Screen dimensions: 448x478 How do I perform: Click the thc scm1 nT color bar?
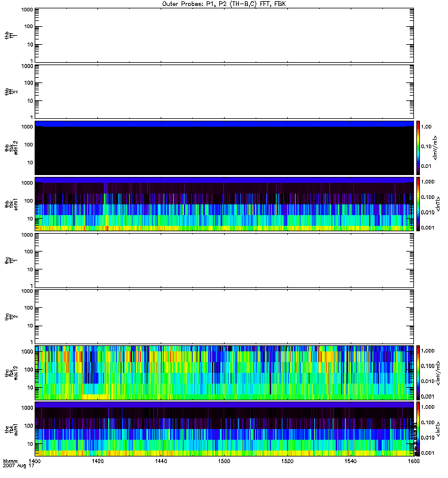point(419,428)
